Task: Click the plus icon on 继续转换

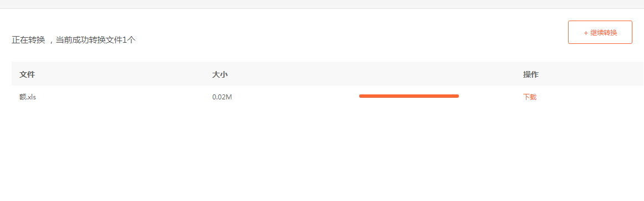Action: [586, 33]
